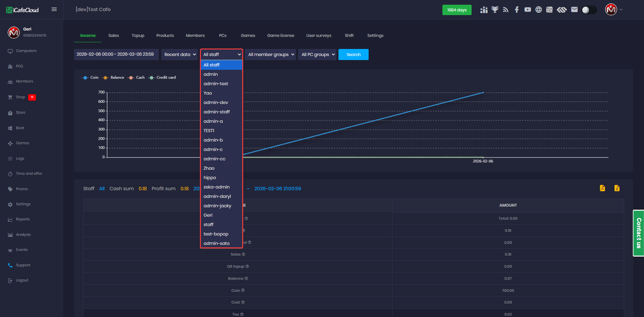Click the globe website icon
The width and height of the screenshot is (644, 317).
coord(538,10)
